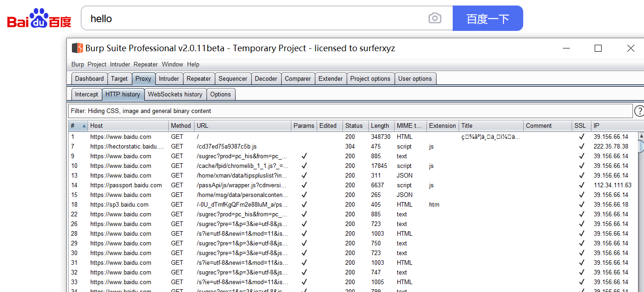
Task: Switch to the Dashboard tab
Action: tap(89, 79)
